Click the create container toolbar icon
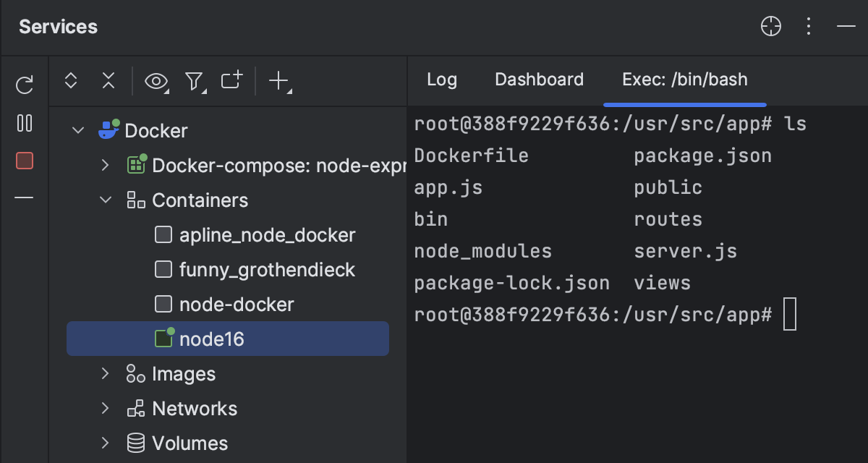Image resolution: width=868 pixels, height=463 pixels. (x=229, y=81)
